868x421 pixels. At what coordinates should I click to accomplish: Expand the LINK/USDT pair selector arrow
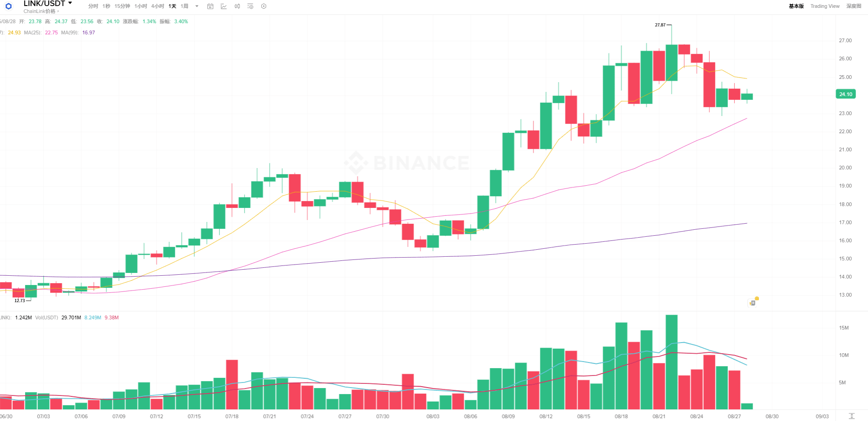point(70,3)
